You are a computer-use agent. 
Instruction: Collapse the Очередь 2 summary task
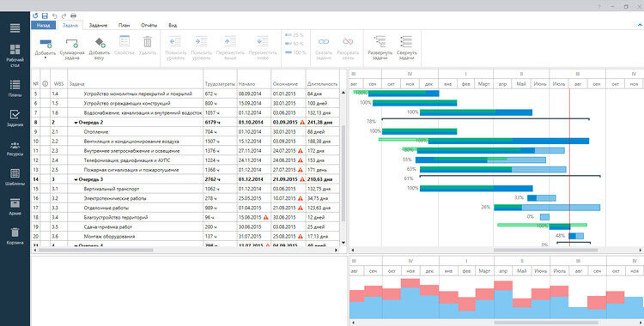(x=76, y=123)
